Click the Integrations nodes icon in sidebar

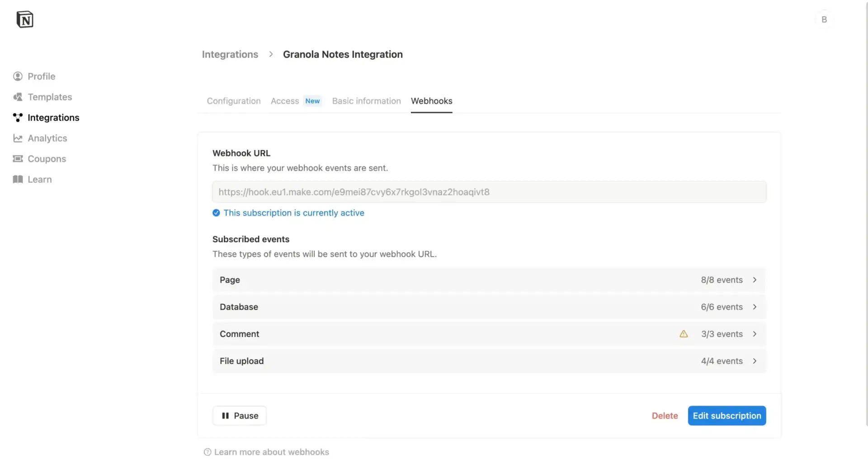[18, 118]
